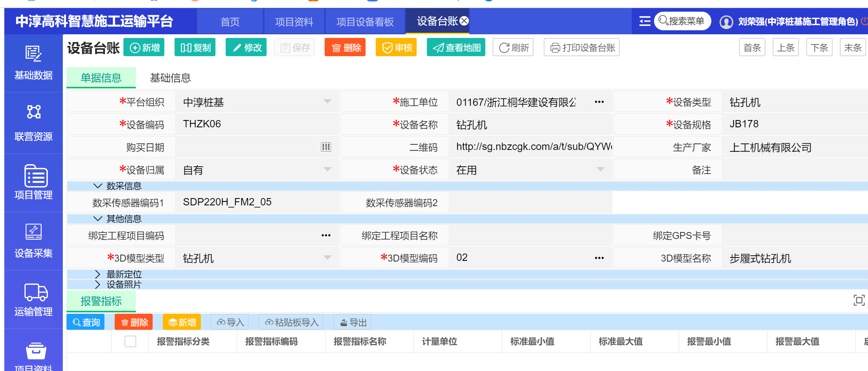Open the 设备状态 dropdown

[x=600, y=170]
